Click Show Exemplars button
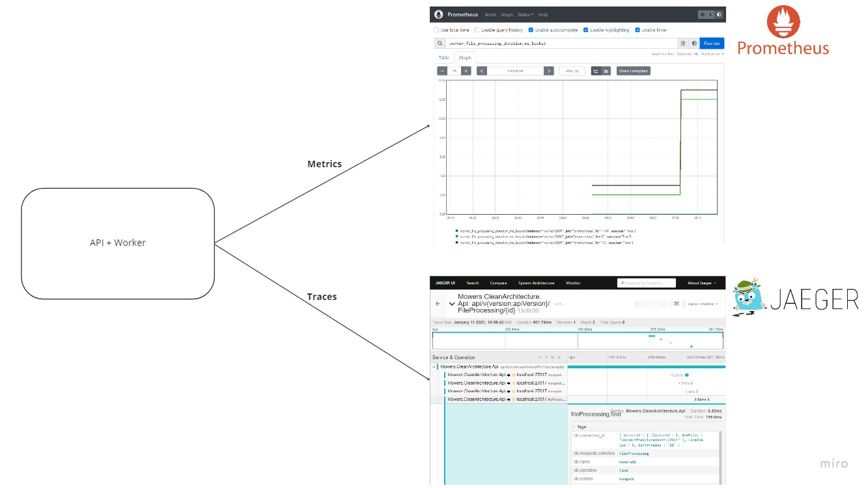The image size is (868, 488). [x=634, y=71]
